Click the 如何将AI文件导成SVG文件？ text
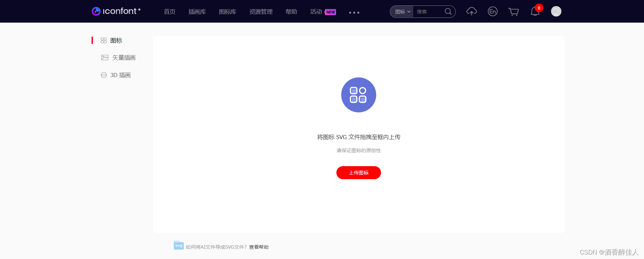The width and height of the screenshot is (644, 259). 216,247
